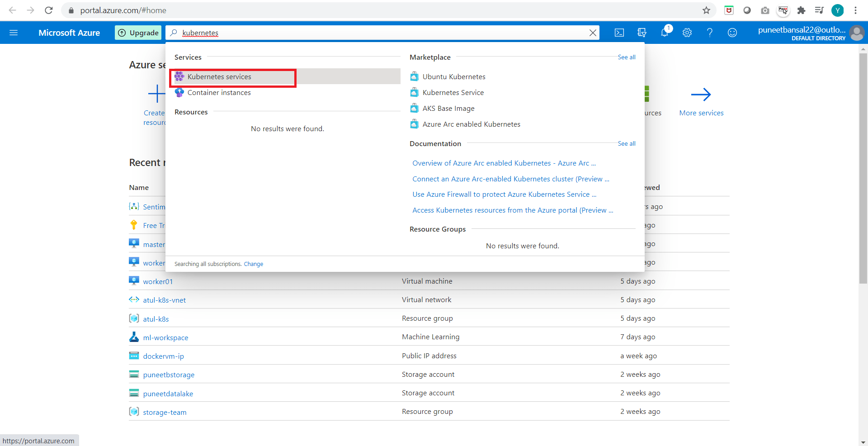Viewport: 868px width, 446px height.
Task: Click the Upgrade button
Action: click(x=138, y=33)
